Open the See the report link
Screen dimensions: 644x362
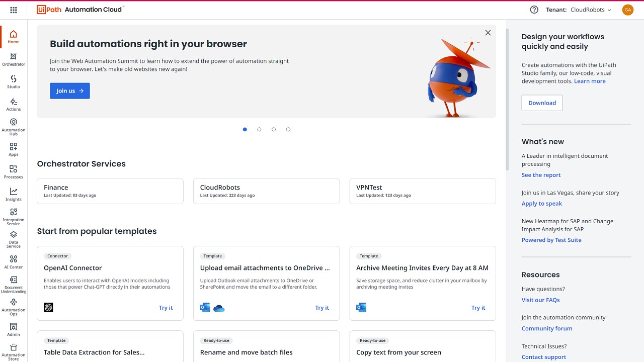(x=541, y=175)
